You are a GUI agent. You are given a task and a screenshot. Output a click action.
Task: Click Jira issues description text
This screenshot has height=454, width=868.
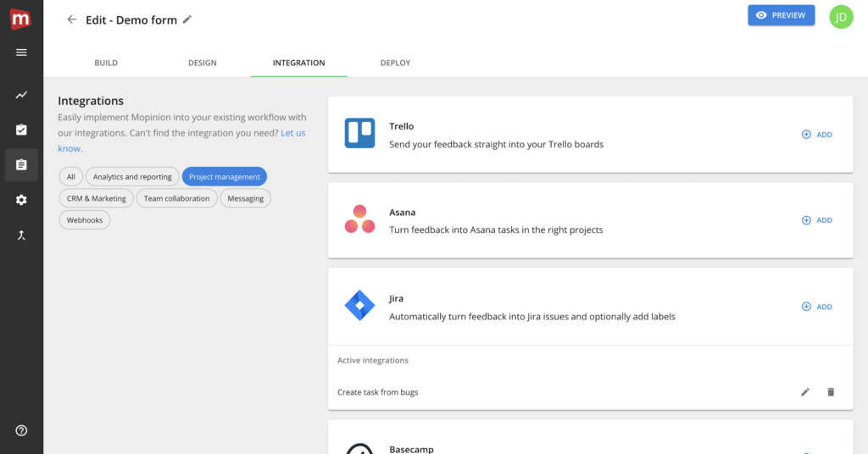click(x=532, y=316)
